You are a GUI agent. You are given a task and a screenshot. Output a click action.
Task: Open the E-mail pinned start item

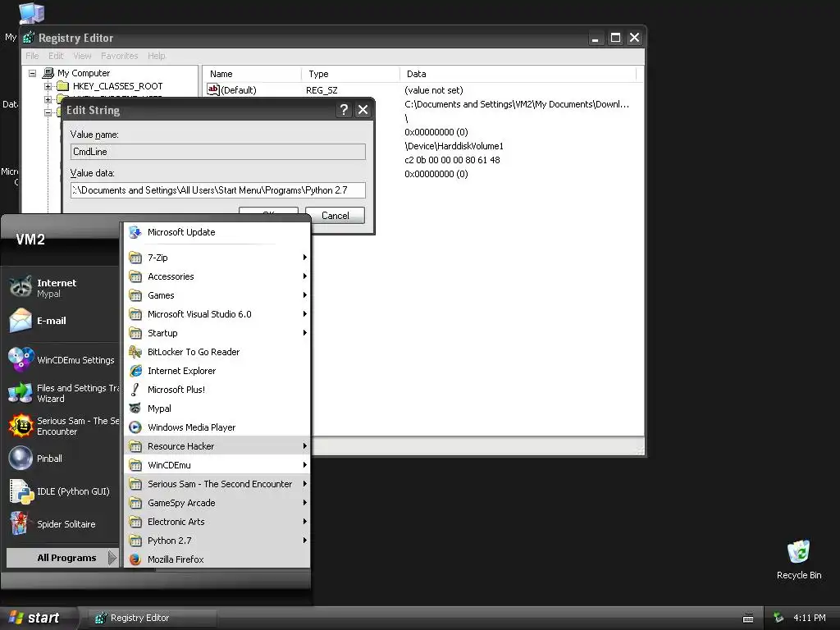[62, 321]
